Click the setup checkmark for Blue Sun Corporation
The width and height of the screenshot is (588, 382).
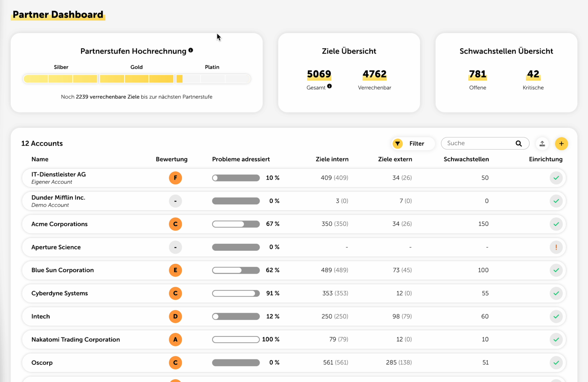pyautogui.click(x=556, y=270)
